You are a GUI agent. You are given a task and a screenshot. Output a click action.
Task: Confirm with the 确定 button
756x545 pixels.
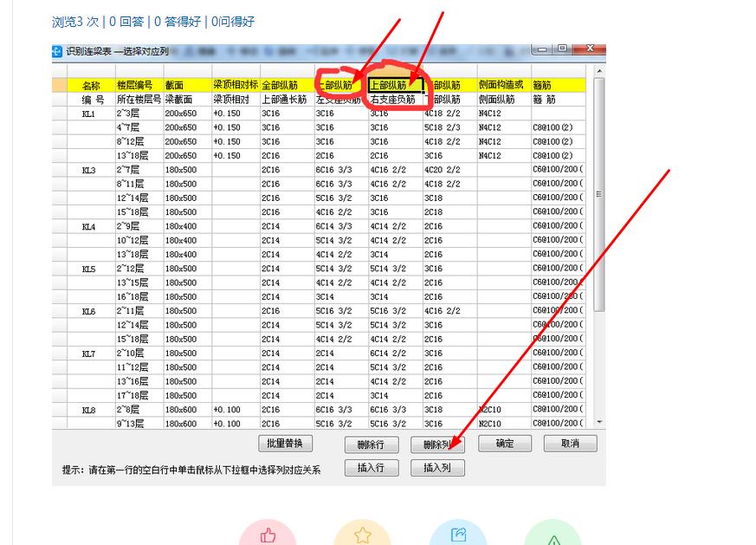(505, 444)
